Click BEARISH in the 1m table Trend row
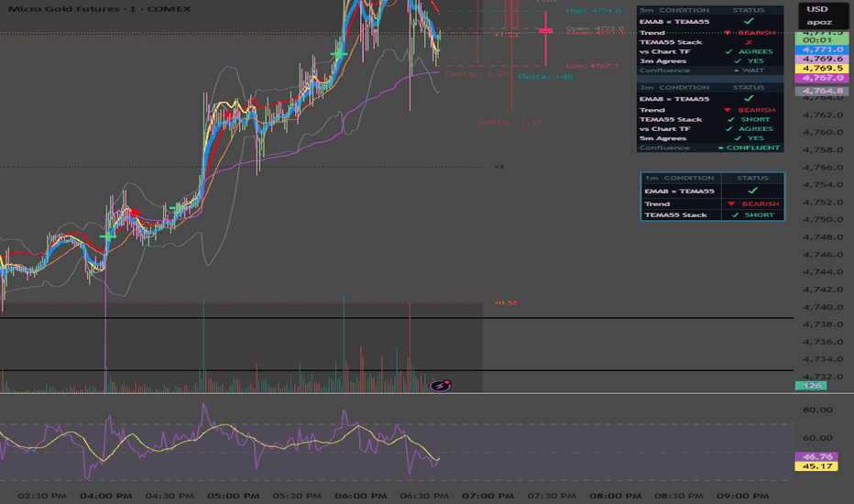The width and height of the screenshot is (854, 504). [x=761, y=203]
